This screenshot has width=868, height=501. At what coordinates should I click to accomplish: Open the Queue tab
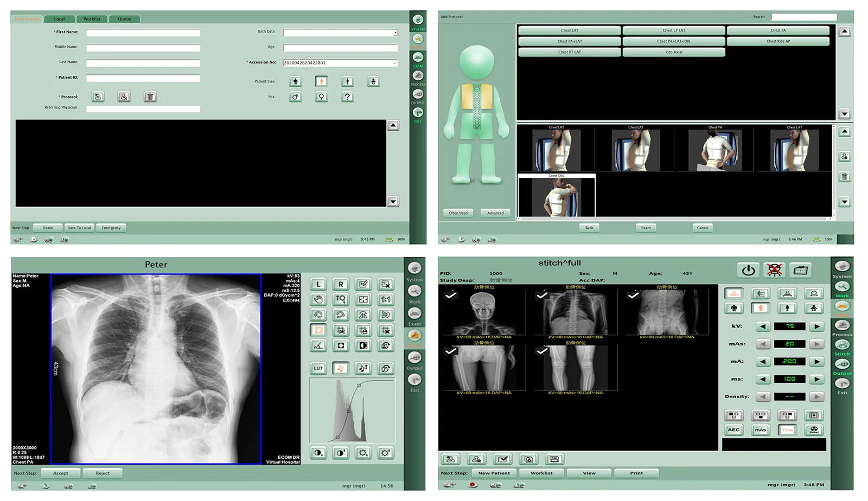click(x=124, y=19)
